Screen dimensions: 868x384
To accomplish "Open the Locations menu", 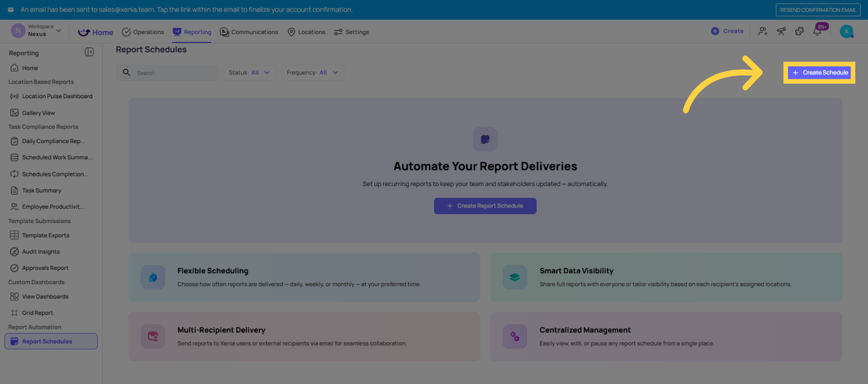I will (x=307, y=32).
